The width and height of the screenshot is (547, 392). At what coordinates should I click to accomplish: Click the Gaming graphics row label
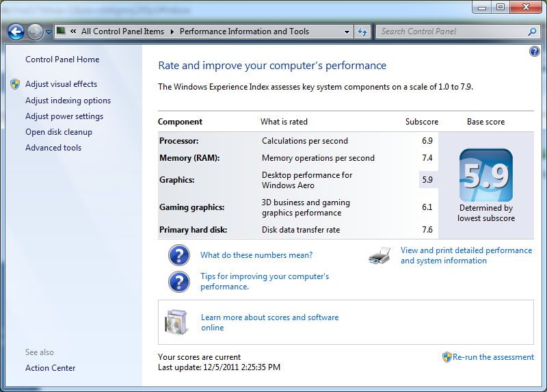pyautogui.click(x=192, y=207)
